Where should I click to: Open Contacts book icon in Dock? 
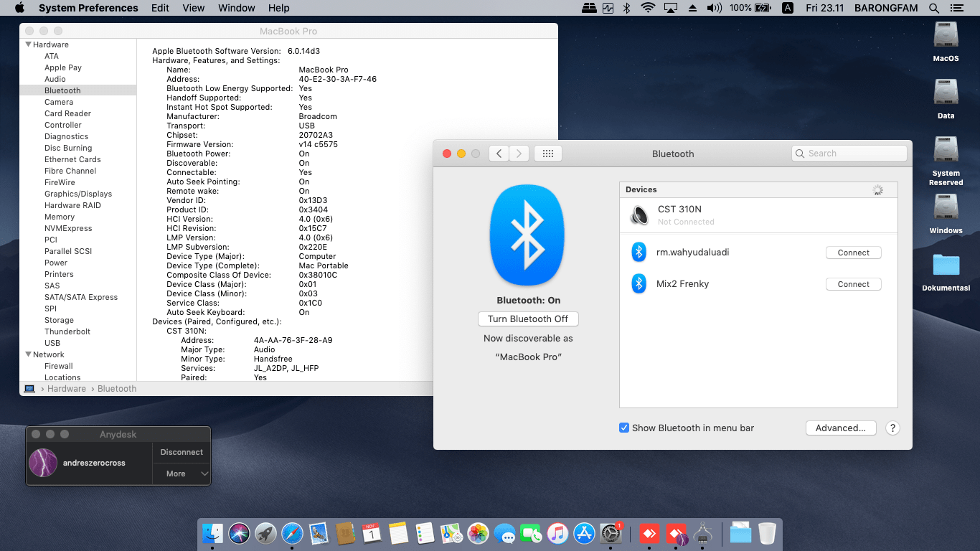click(x=345, y=533)
